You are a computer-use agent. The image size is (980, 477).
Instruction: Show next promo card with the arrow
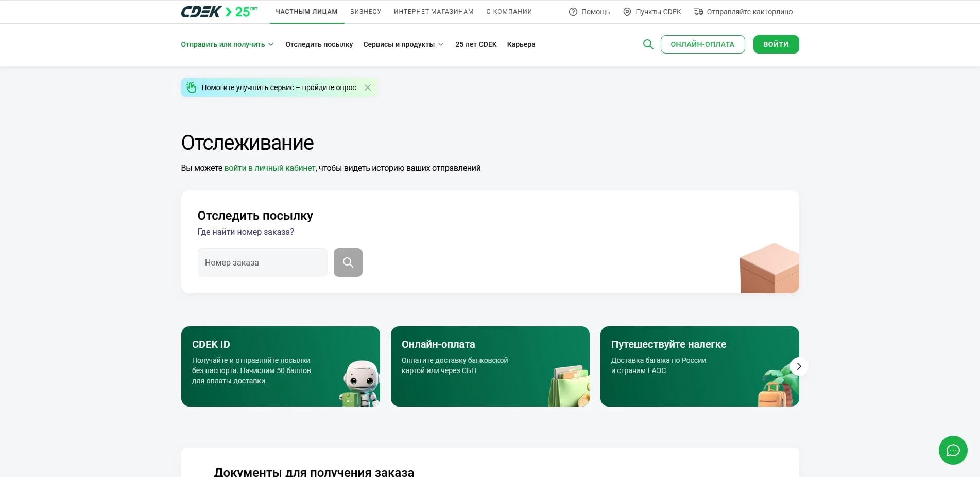click(799, 366)
